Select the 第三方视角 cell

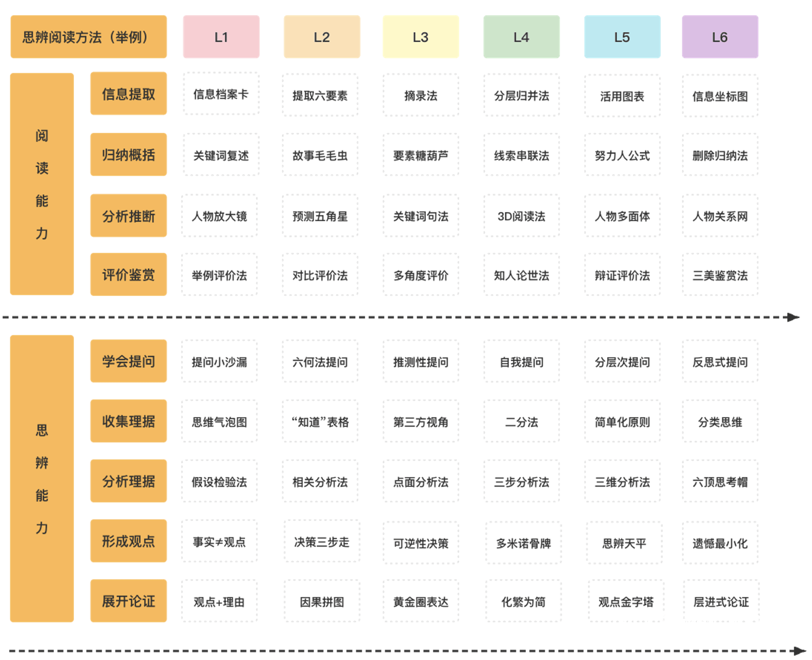(421, 422)
